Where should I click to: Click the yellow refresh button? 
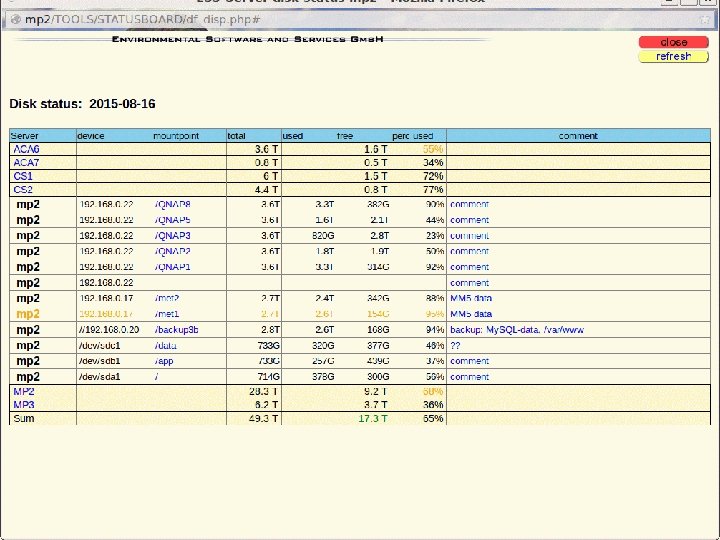(x=674, y=56)
